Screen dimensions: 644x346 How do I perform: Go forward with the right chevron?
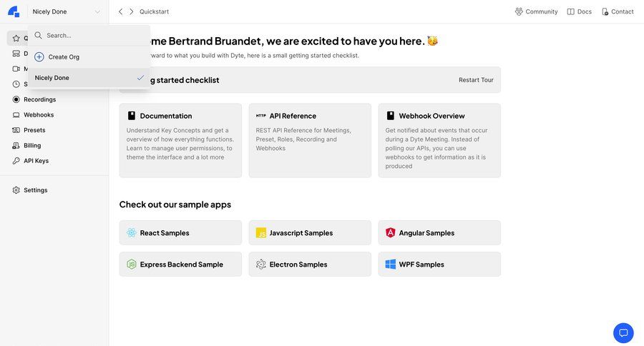pyautogui.click(x=132, y=11)
